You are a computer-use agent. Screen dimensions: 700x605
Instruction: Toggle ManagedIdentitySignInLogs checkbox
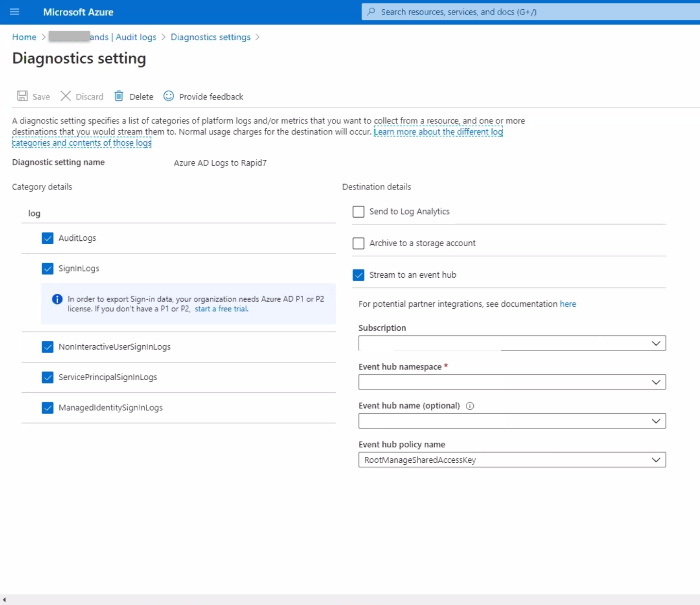tap(48, 408)
